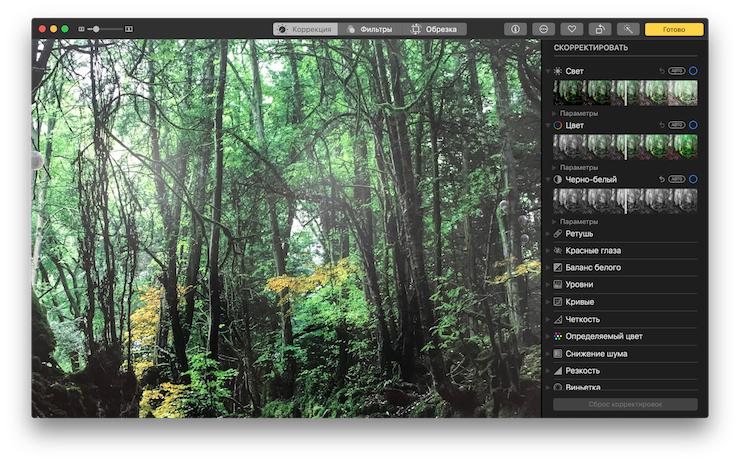Image resolution: width=740 pixels, height=463 pixels.
Task: Toggle the blue circle for Свет
Action: click(693, 71)
